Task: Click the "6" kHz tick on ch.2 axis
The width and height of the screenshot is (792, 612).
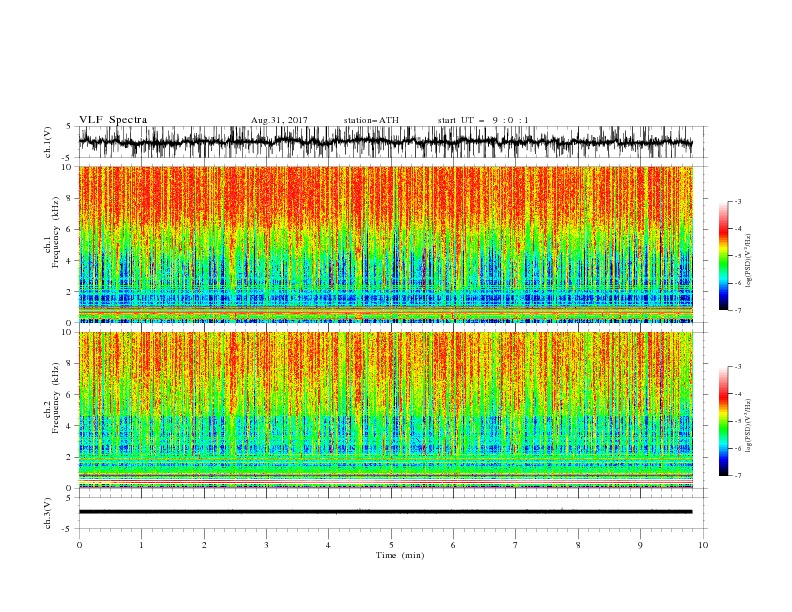Action: coord(69,395)
